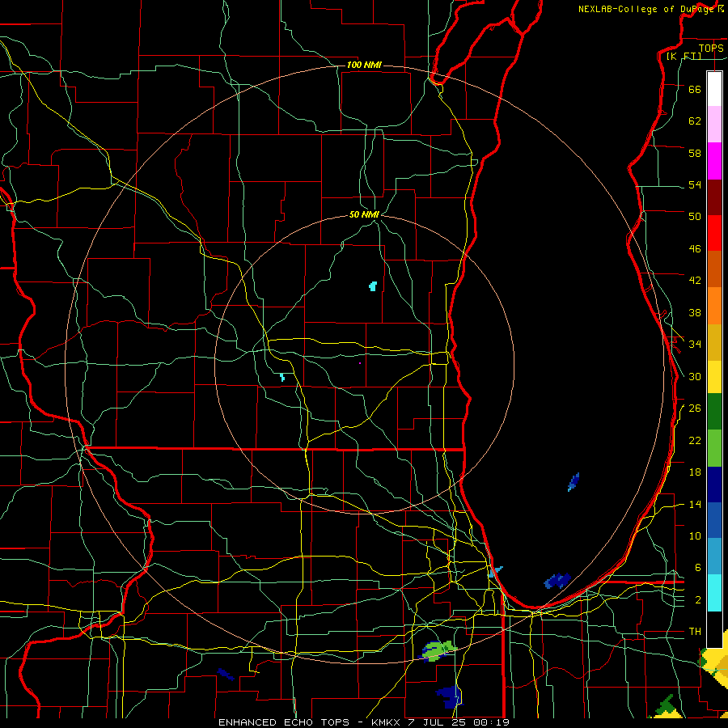Click the 18 value on the legend
The height and width of the screenshot is (728, 728).
(695, 472)
